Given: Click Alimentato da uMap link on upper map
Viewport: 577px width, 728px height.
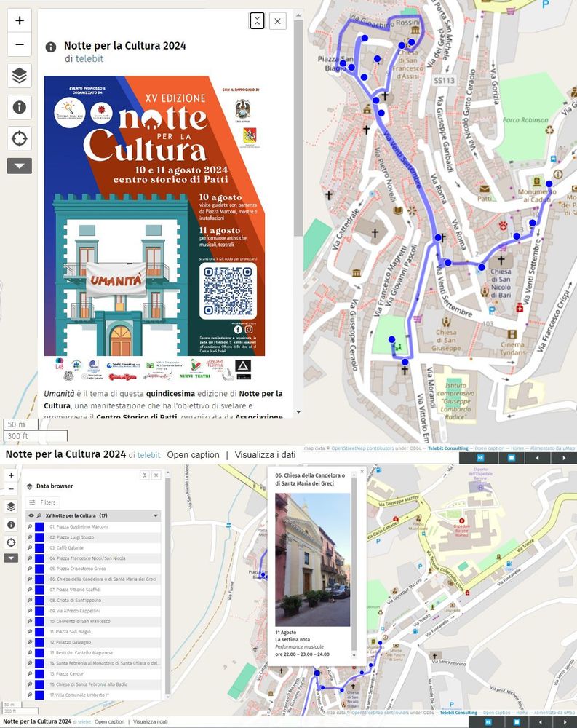Looking at the screenshot, I should click(x=552, y=448).
